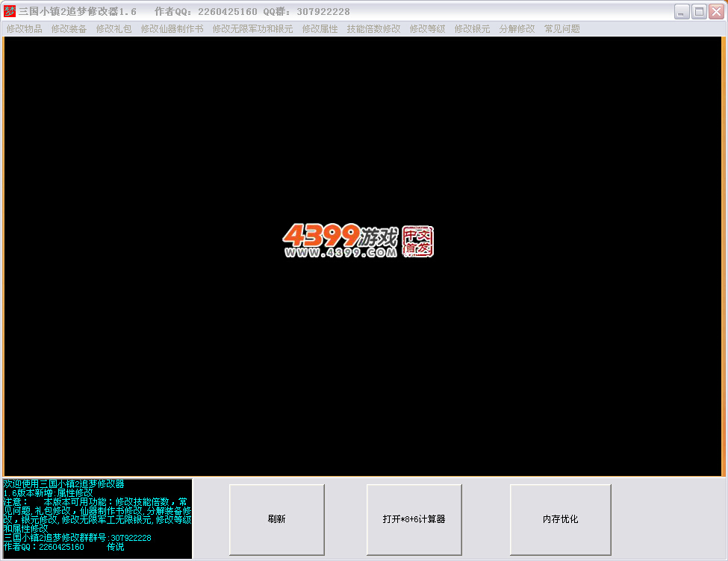This screenshot has height=561, width=728.
Task: Maximize the trainer window
Action: (x=699, y=12)
